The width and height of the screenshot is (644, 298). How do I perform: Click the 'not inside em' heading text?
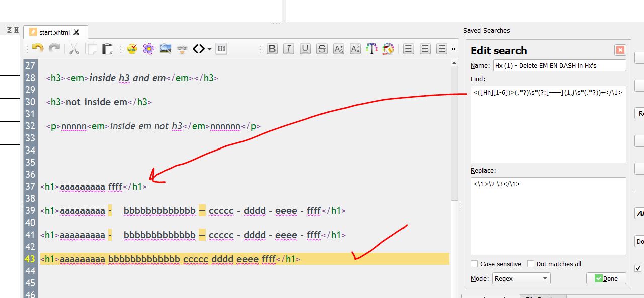click(x=97, y=102)
